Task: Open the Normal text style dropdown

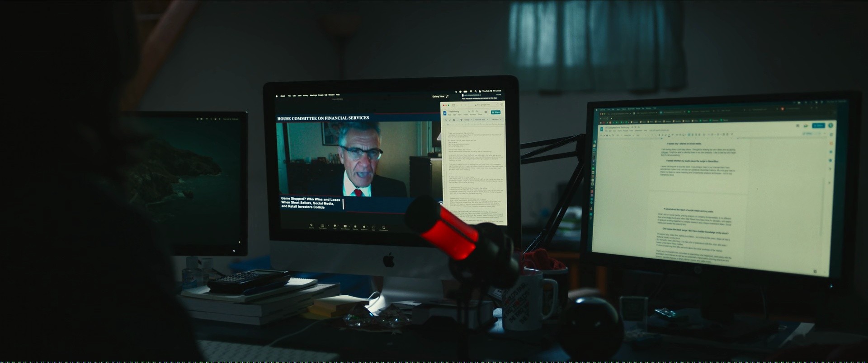Action: (x=481, y=120)
